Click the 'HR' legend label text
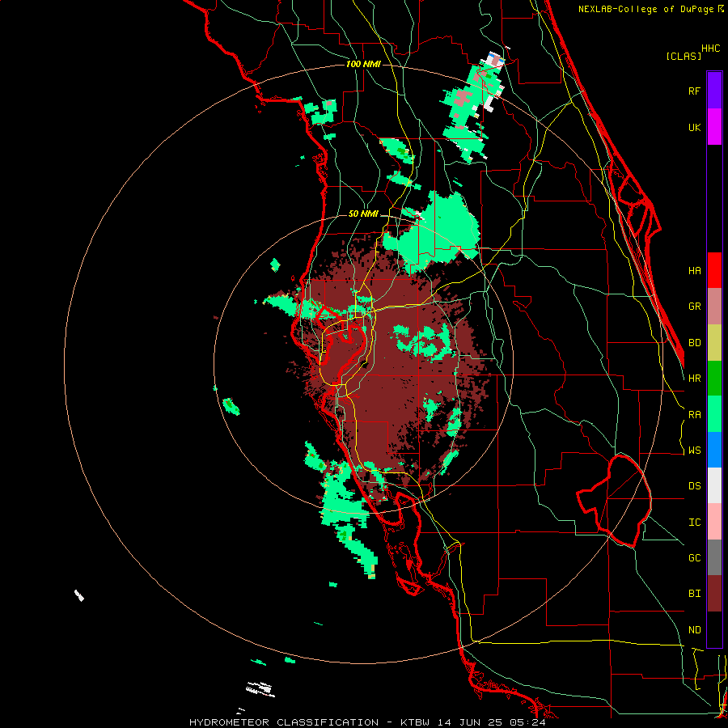Screen dimensions: 728x728 694,379
